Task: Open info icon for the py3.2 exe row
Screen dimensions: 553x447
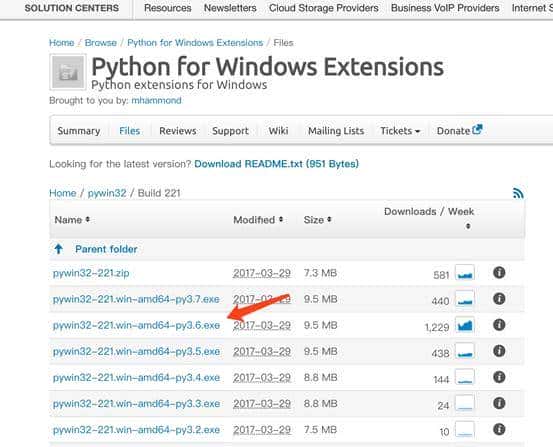Action: point(499,429)
